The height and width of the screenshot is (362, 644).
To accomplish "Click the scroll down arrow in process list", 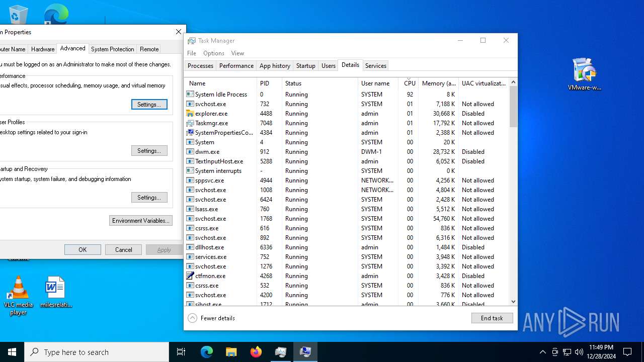I will pyautogui.click(x=513, y=302).
